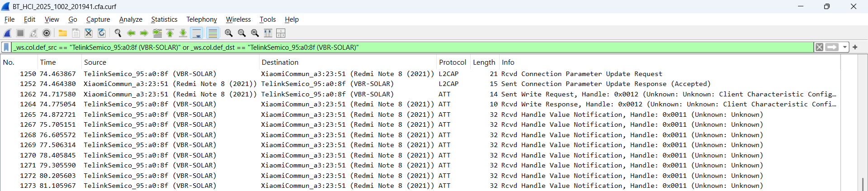Add a filter button with plus
The image size is (868, 191).
point(855,47)
